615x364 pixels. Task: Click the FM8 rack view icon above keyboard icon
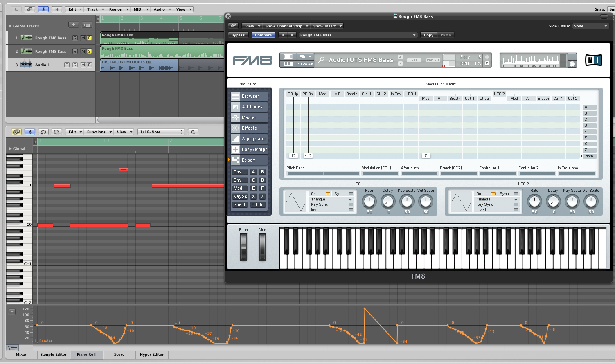click(x=288, y=56)
